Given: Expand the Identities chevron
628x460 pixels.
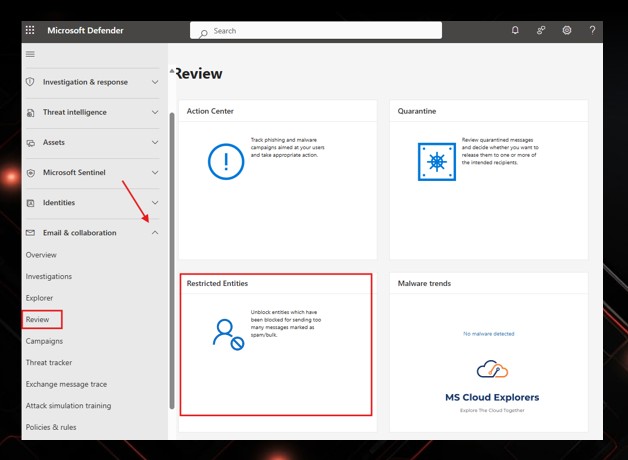Looking at the screenshot, I should (x=155, y=203).
